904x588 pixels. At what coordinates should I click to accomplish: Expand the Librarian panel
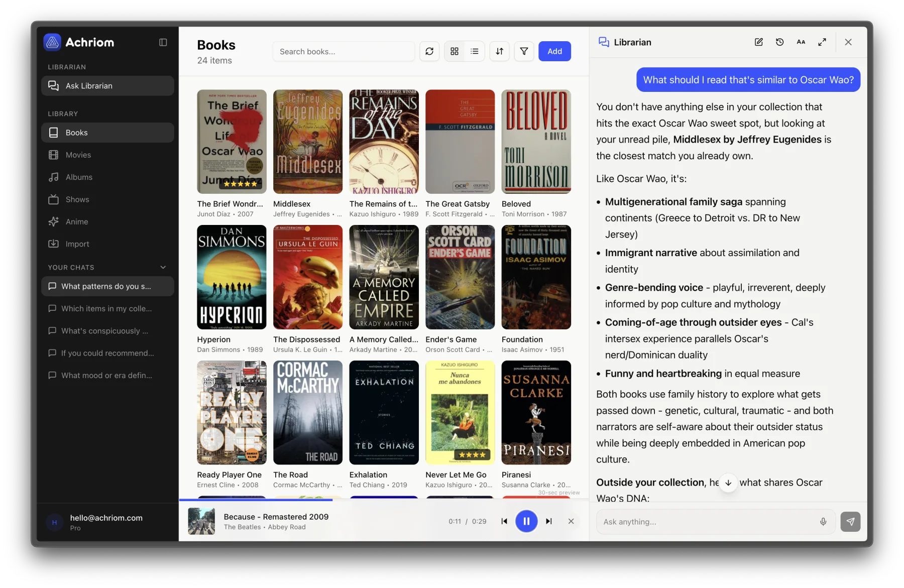tap(822, 42)
